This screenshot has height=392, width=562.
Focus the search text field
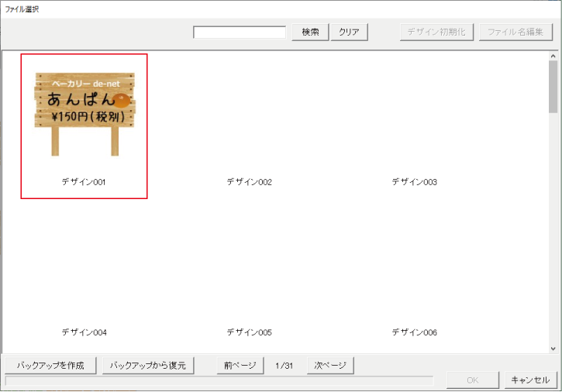(240, 33)
